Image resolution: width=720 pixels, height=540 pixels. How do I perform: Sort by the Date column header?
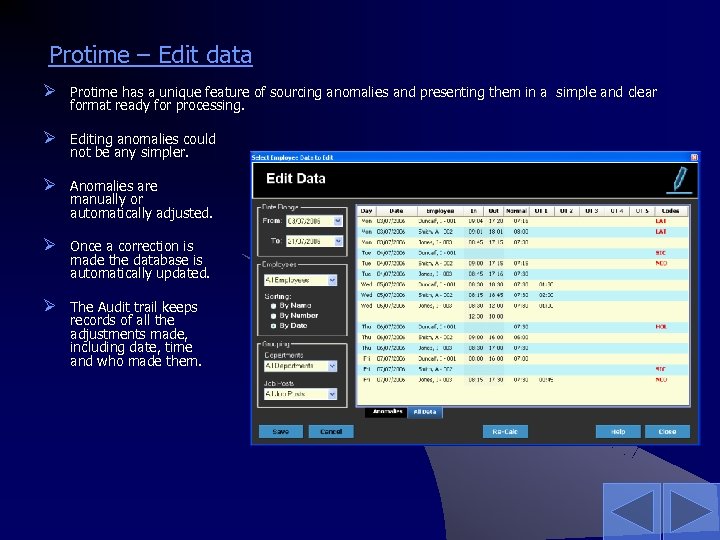pyautogui.click(x=396, y=211)
